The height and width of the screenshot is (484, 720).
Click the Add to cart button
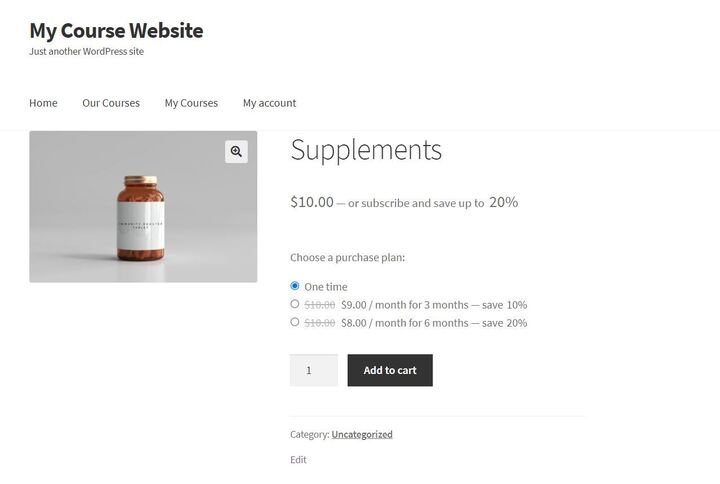point(390,370)
